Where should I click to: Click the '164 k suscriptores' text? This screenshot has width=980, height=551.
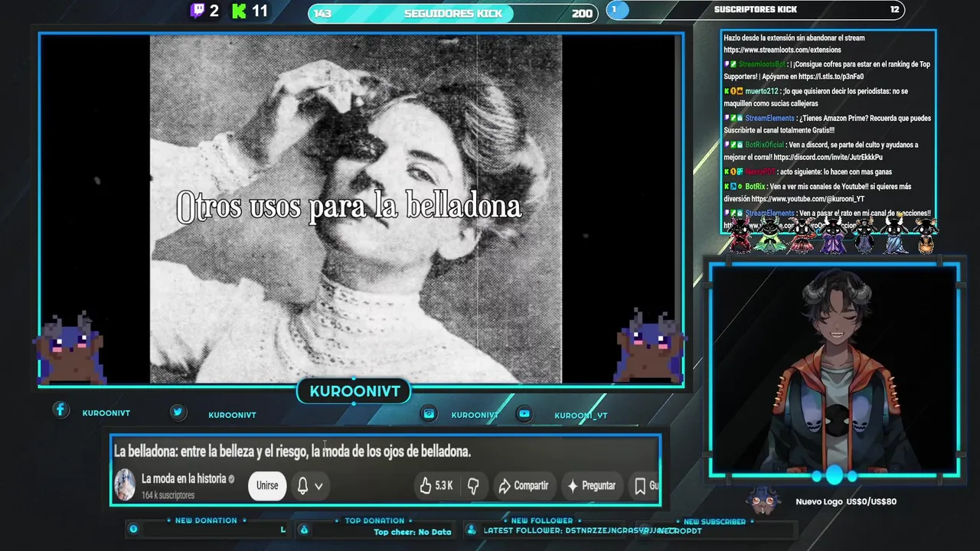[x=168, y=495]
